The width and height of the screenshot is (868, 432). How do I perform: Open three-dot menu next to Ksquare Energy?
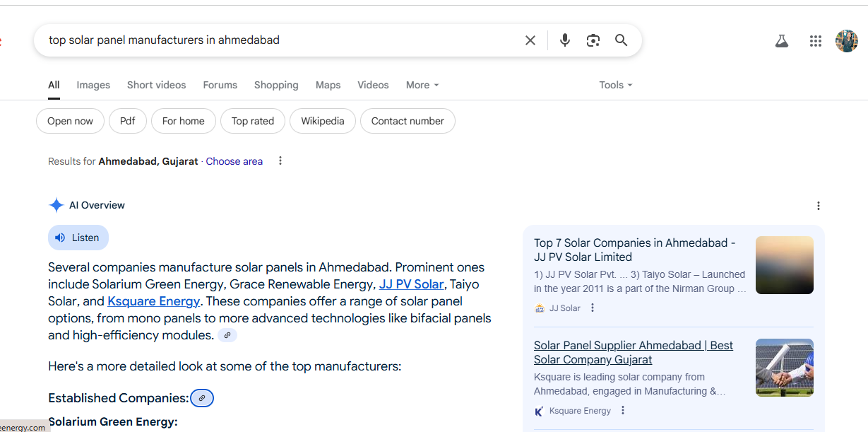[x=623, y=410]
